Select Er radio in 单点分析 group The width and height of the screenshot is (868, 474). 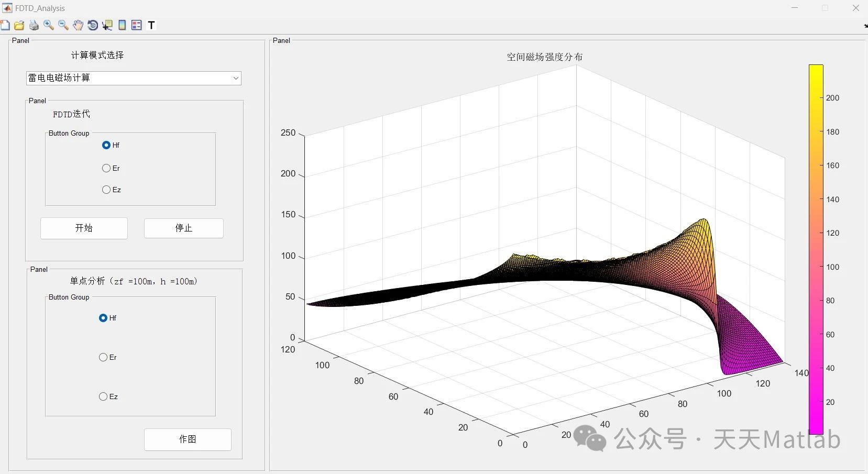coord(103,357)
